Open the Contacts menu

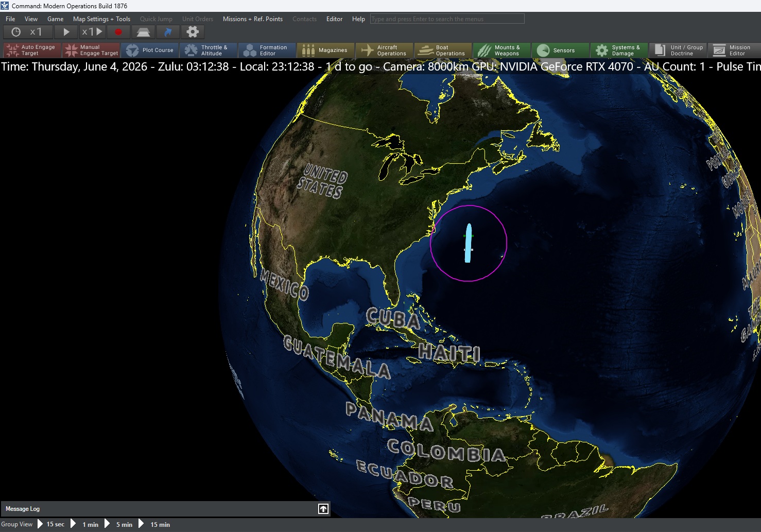coord(304,19)
